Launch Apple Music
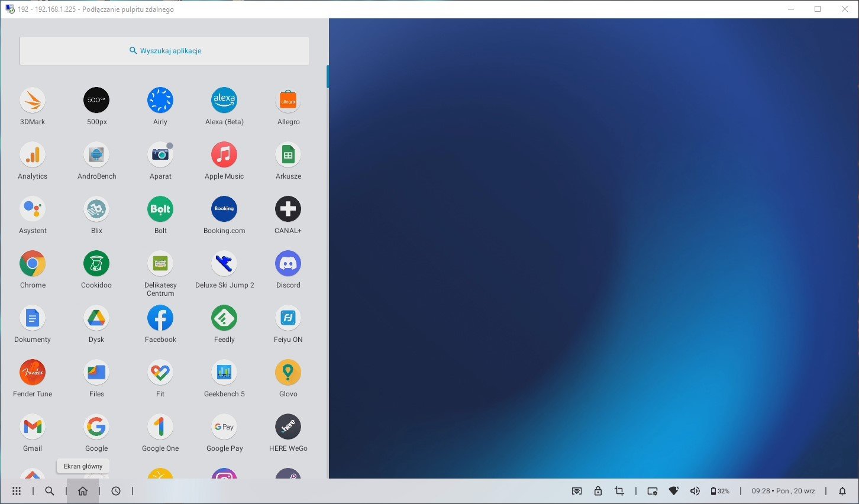Image resolution: width=859 pixels, height=504 pixels. [x=224, y=154]
